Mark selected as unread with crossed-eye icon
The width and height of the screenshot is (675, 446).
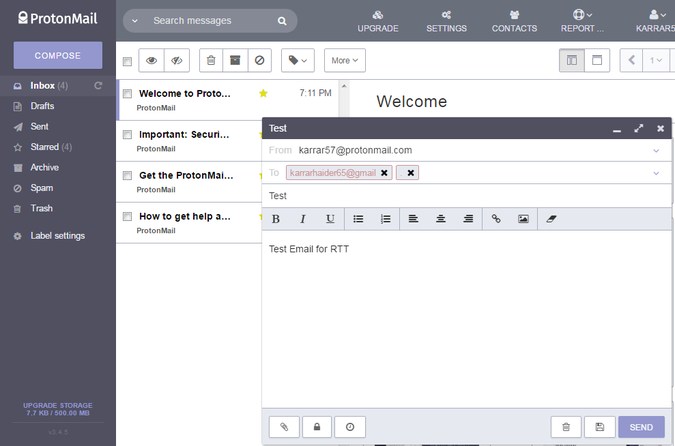(x=177, y=61)
